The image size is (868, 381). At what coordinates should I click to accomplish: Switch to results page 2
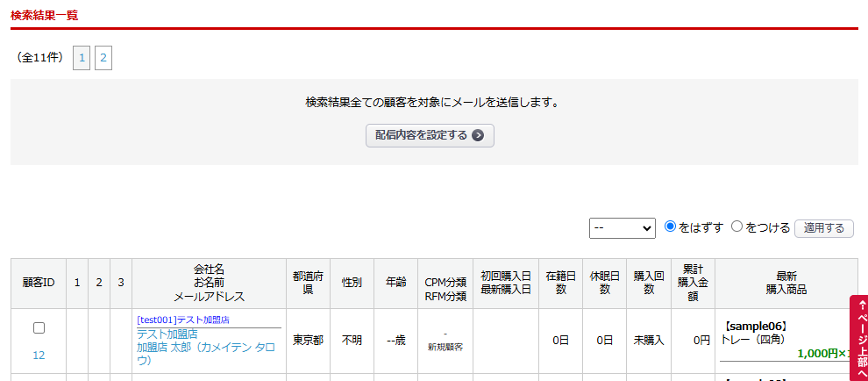click(x=103, y=59)
